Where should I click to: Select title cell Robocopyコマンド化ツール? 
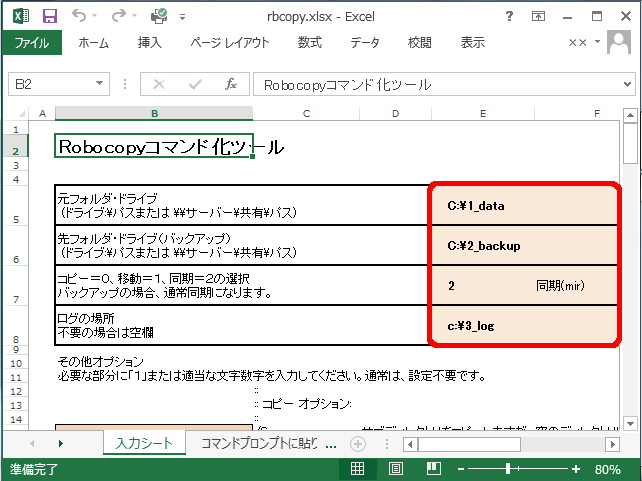tap(154, 146)
